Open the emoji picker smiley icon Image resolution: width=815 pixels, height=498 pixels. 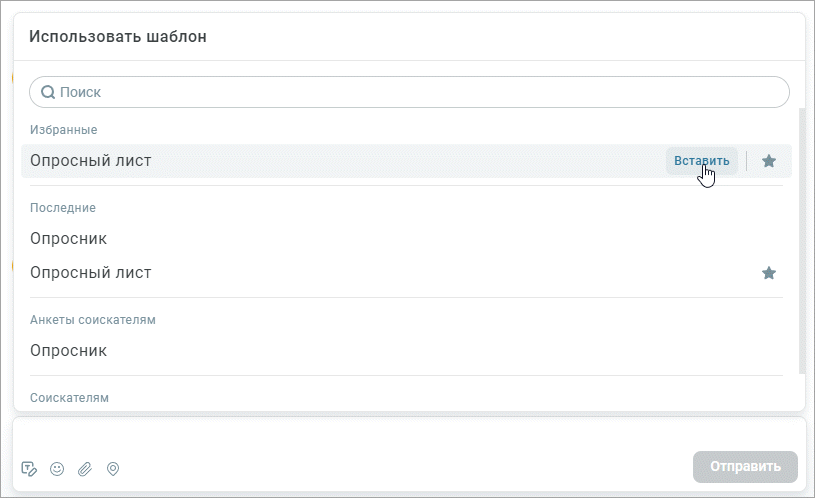(x=57, y=469)
